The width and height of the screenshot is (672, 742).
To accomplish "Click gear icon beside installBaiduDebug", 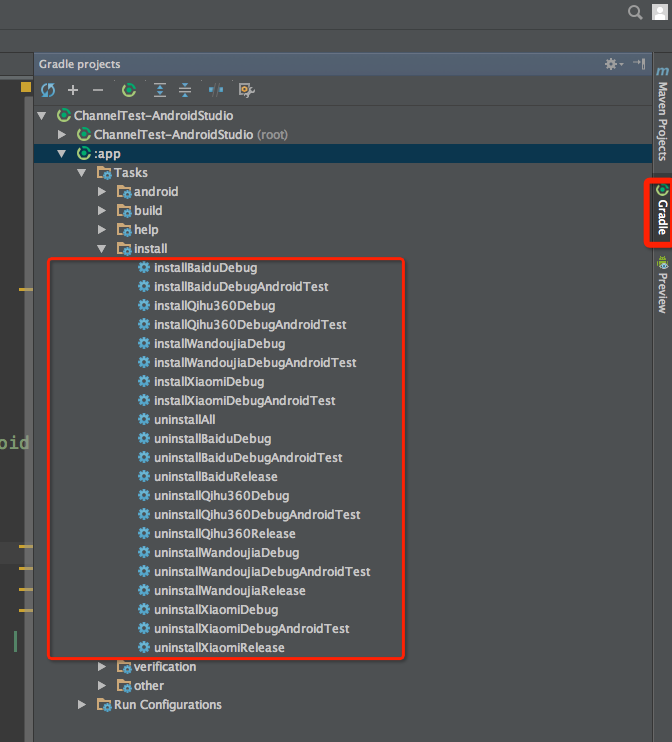I will click(144, 267).
